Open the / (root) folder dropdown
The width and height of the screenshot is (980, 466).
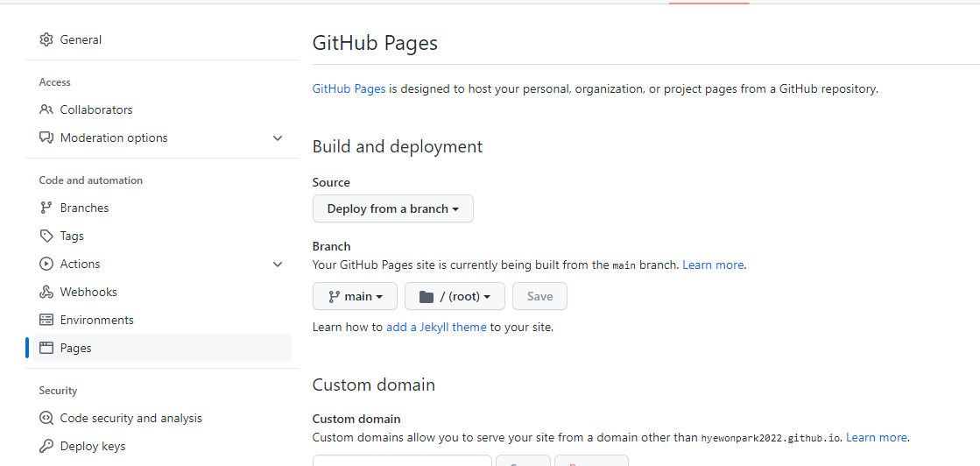(455, 296)
